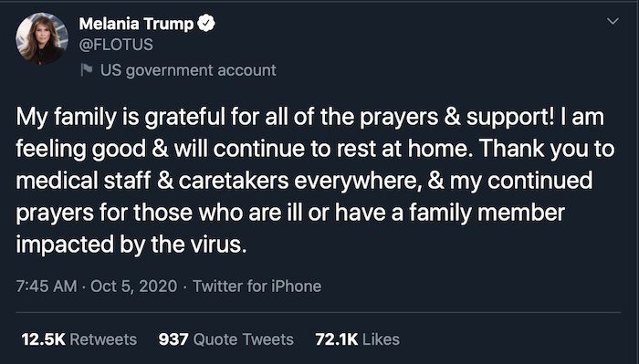The width and height of the screenshot is (639, 364).
Task: Click the verified checkmark badge
Action: [x=206, y=23]
